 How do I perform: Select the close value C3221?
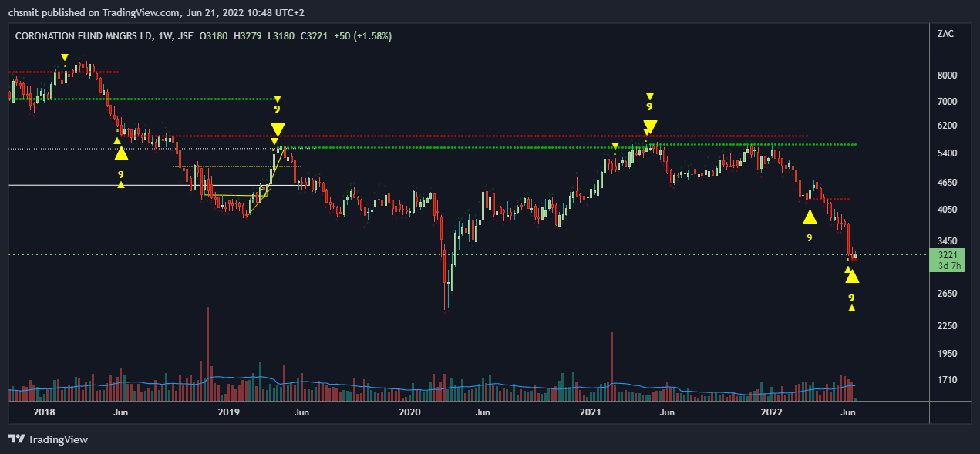pyautogui.click(x=315, y=36)
